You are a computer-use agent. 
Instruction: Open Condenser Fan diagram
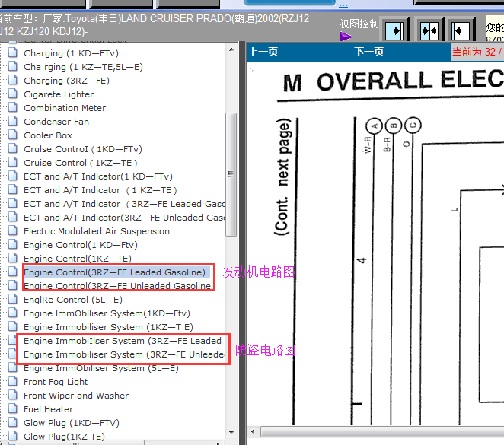tap(56, 122)
